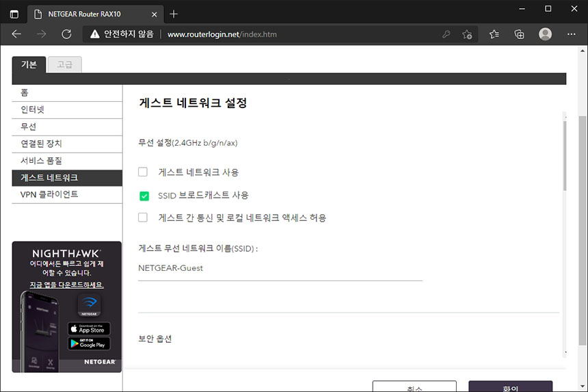The width and height of the screenshot is (588, 392).
Task: Click the inner settings panel scrollbar
Action: click(x=565, y=156)
